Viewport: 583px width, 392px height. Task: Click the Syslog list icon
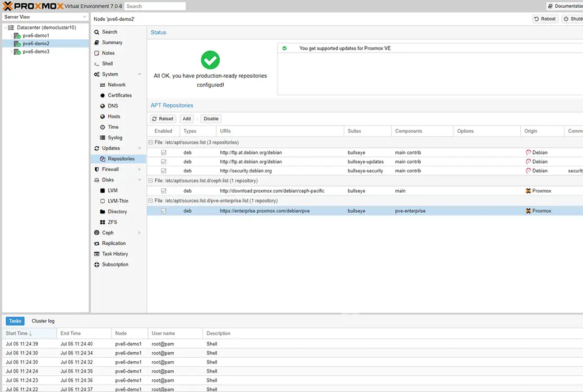pos(103,137)
